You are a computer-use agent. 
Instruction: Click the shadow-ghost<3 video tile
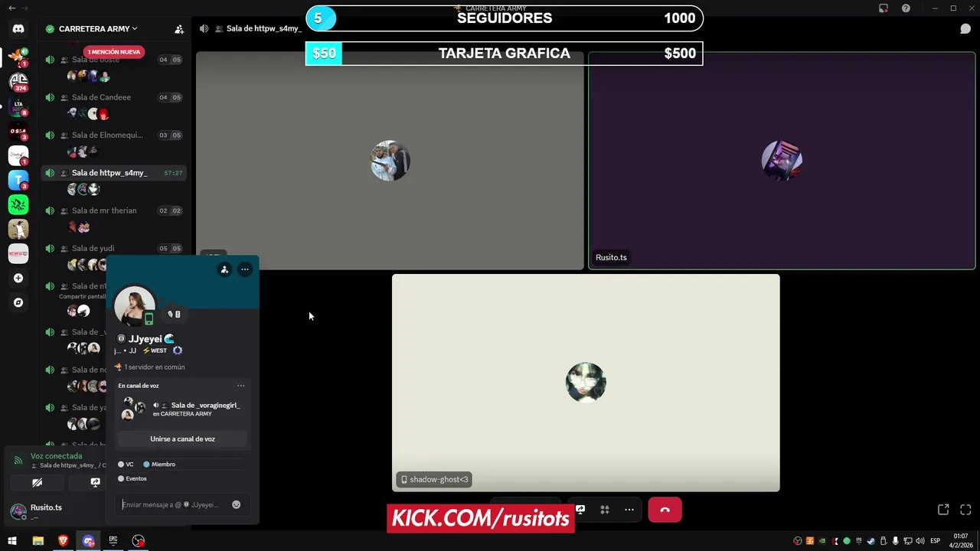pyautogui.click(x=586, y=383)
